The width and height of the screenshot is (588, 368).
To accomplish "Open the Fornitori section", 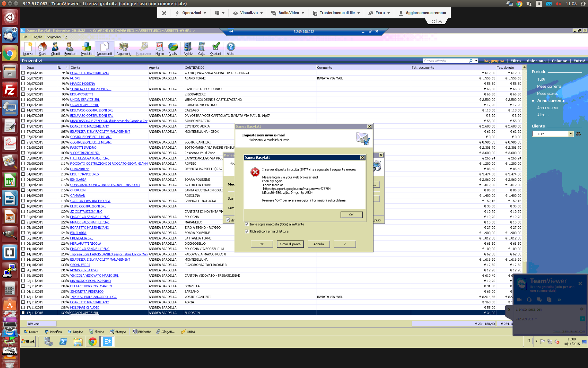I will point(70,49).
